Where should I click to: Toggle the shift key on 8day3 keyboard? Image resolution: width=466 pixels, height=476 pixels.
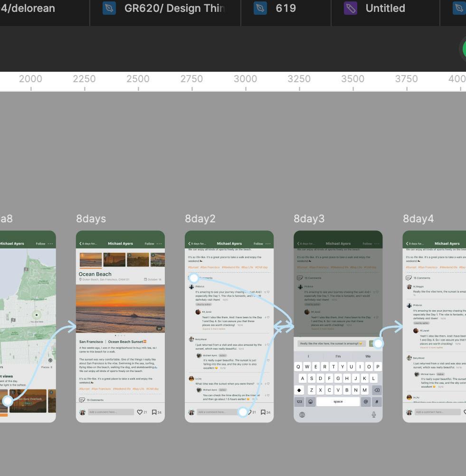pyautogui.click(x=299, y=390)
